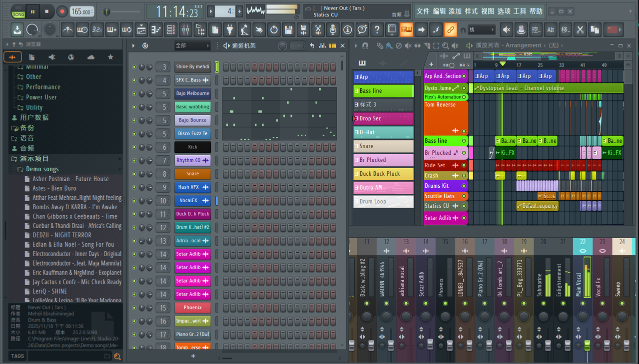The height and width of the screenshot is (364, 639).
Task: Open the metronome toolbar icon
Action: 67,30
